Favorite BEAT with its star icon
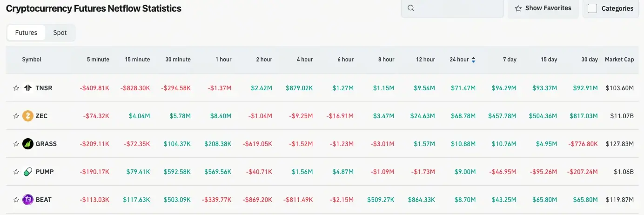Viewport: 644px width, 215px height. (x=16, y=200)
